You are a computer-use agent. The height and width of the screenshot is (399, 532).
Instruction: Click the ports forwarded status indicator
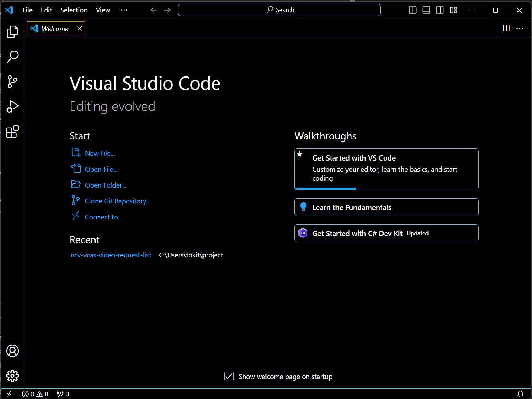[x=63, y=394]
